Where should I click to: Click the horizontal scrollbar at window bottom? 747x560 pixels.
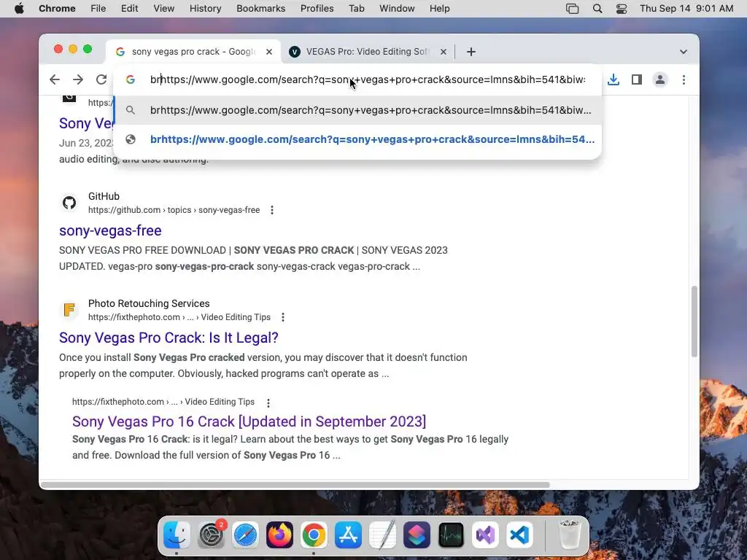pyautogui.click(x=295, y=485)
